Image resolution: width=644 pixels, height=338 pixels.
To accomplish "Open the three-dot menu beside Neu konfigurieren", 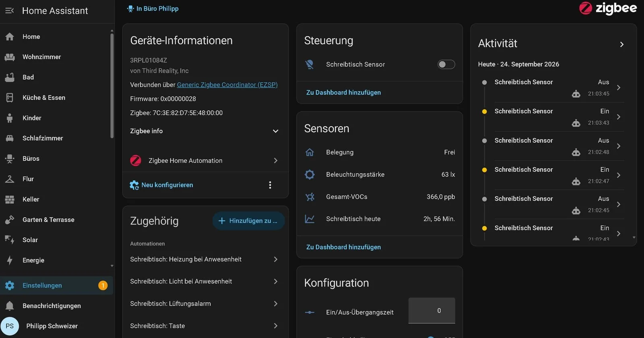I will pos(270,185).
